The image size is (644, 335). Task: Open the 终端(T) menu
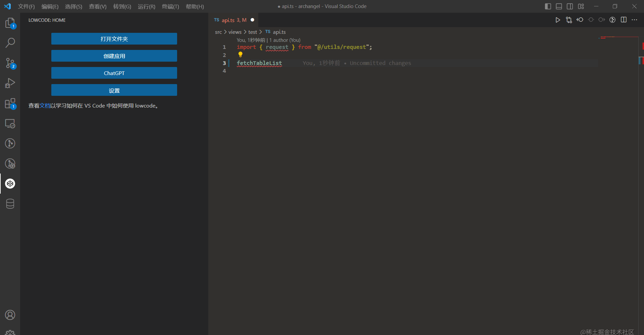click(170, 6)
